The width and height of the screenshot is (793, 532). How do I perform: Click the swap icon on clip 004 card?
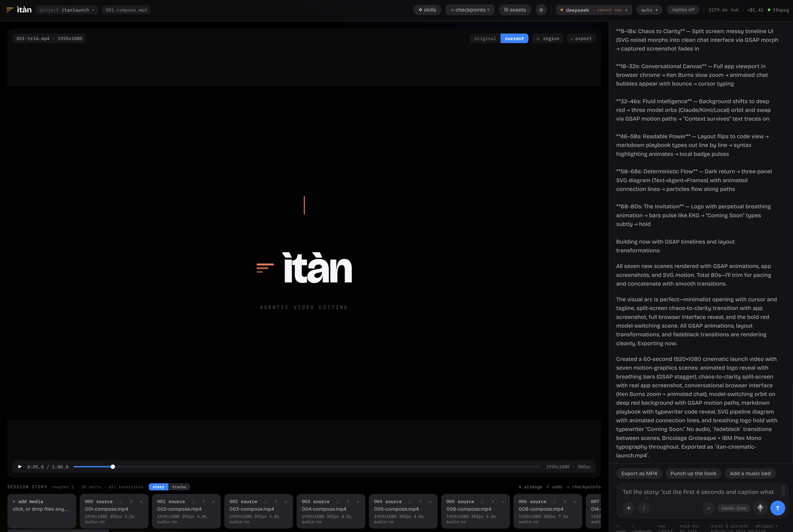420,502
